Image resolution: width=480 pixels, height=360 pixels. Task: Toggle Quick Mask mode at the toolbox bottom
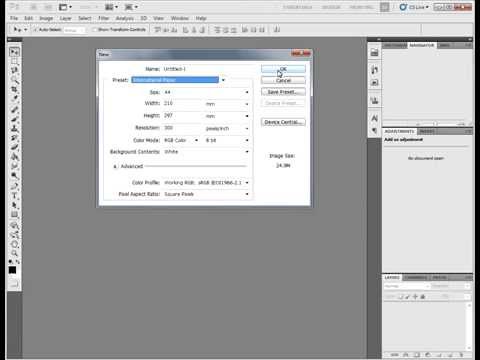(14, 285)
